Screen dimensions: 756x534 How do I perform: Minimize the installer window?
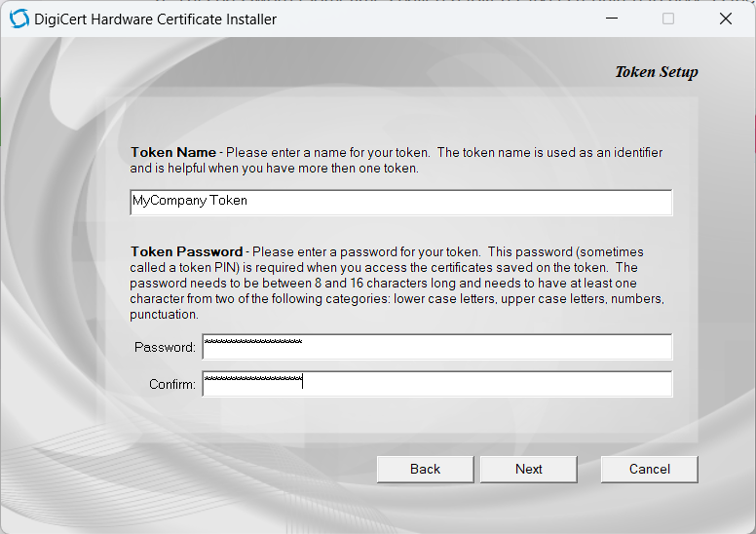(x=612, y=19)
